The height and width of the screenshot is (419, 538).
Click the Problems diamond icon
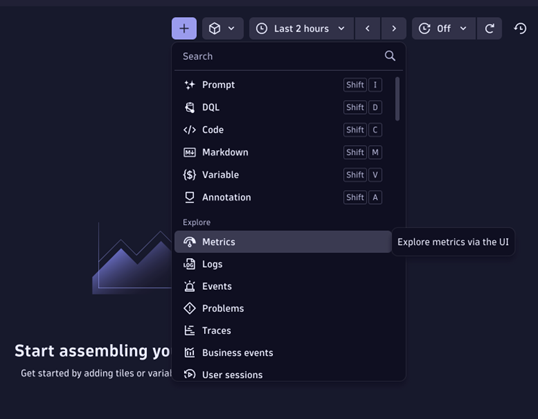pyautogui.click(x=189, y=309)
